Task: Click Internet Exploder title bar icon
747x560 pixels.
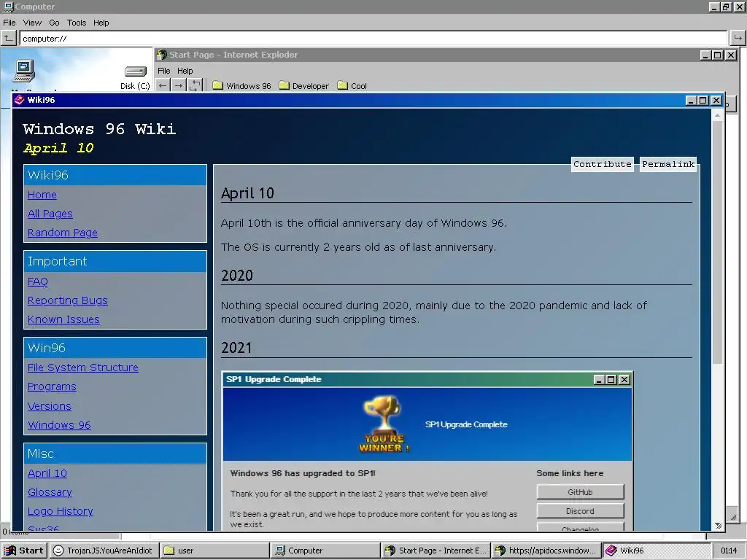Action: [x=162, y=55]
